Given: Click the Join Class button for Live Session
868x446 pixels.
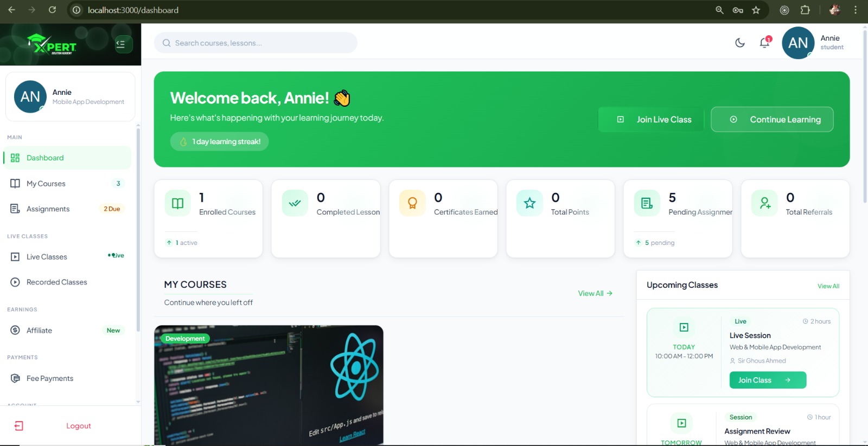Looking at the screenshot, I should click(x=768, y=380).
